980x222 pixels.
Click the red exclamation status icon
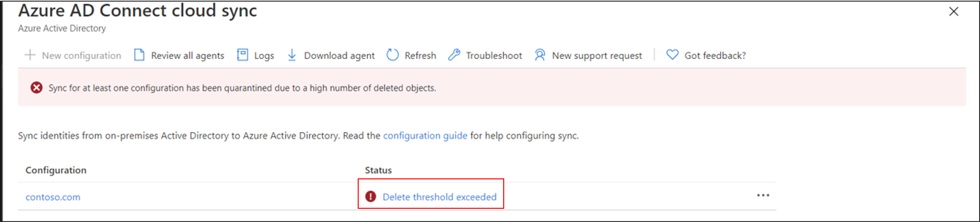pos(370,197)
